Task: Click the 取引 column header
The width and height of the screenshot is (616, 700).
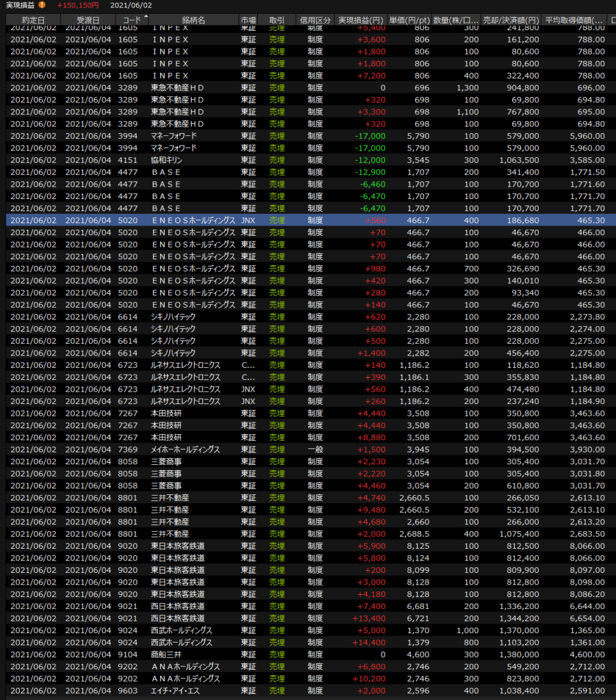Action: pyautogui.click(x=277, y=20)
